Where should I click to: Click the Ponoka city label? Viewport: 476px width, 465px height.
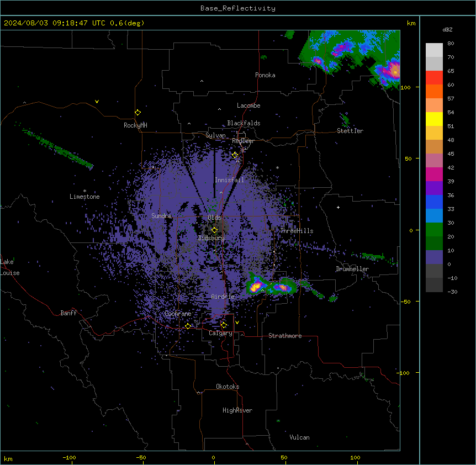(x=265, y=75)
